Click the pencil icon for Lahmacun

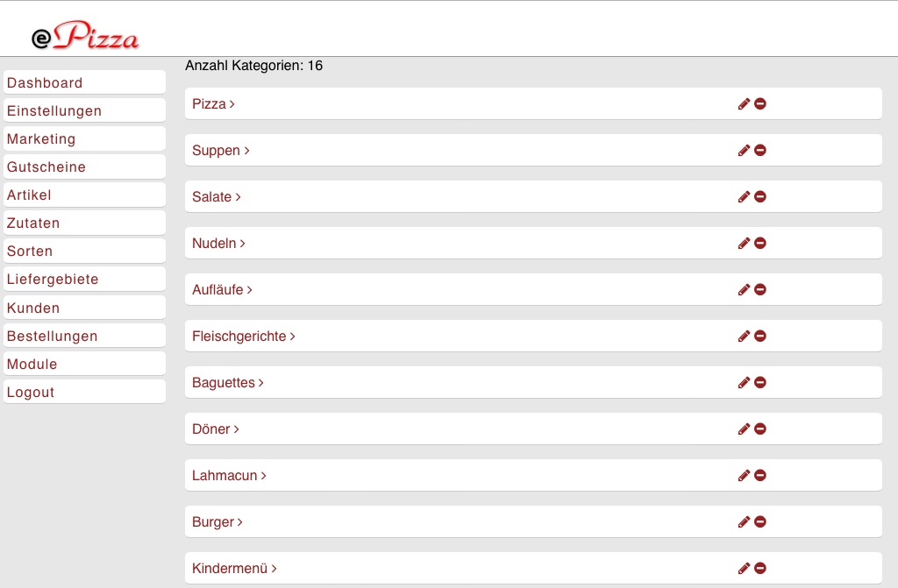coord(744,475)
